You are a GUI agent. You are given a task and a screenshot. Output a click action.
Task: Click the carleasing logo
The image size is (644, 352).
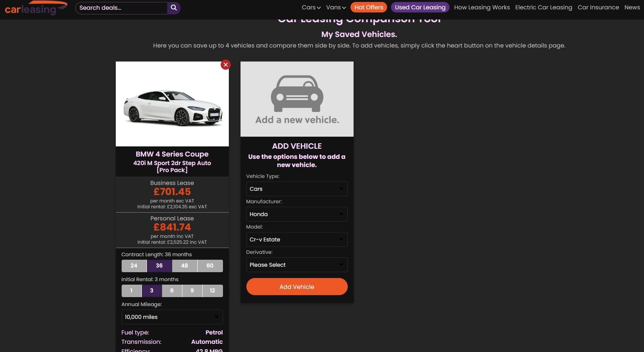point(34,8)
